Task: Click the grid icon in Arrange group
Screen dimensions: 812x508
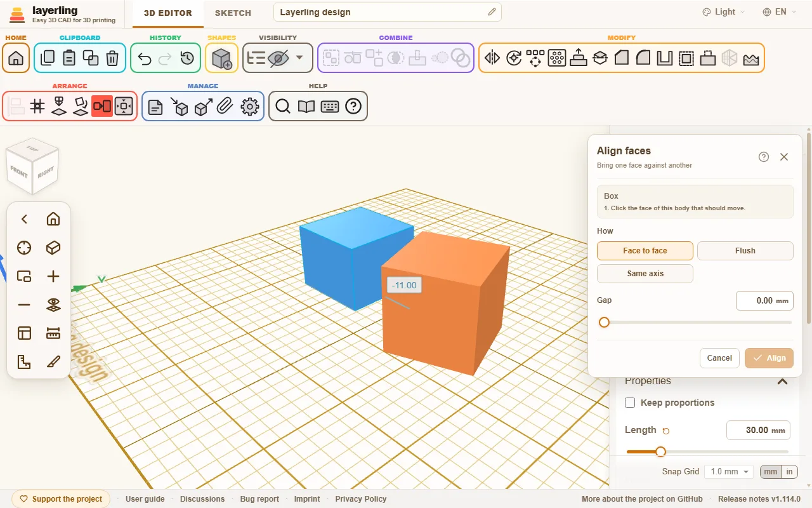Action: click(37, 106)
